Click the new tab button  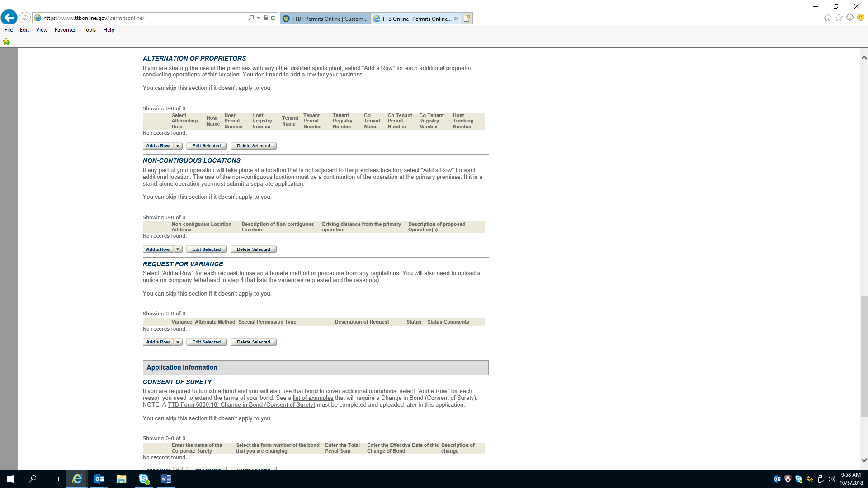(x=467, y=19)
